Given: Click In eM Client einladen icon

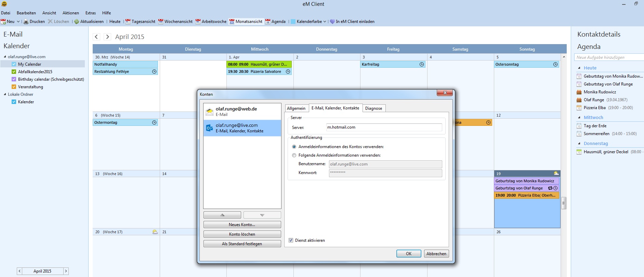Looking at the screenshot, I should coord(332,22).
